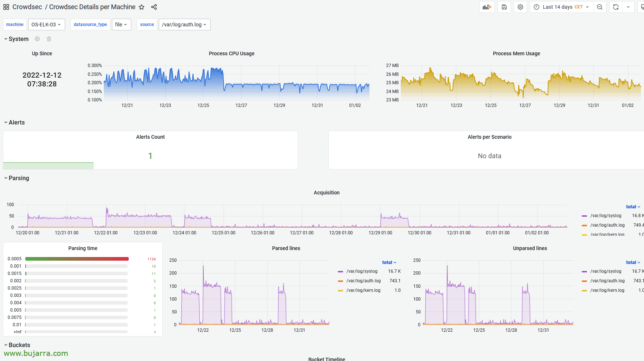Screen dimensions: 644x361
Task: Open the Alerts per Scenario panel title
Action: 489,137
